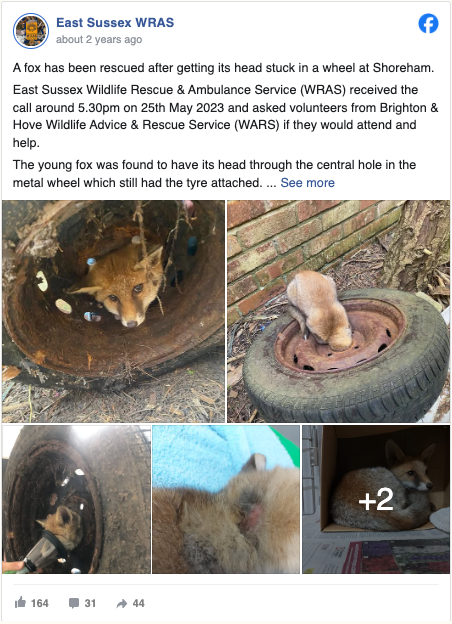Open the Facebook logo icon
452x624 pixels.
pyautogui.click(x=428, y=23)
